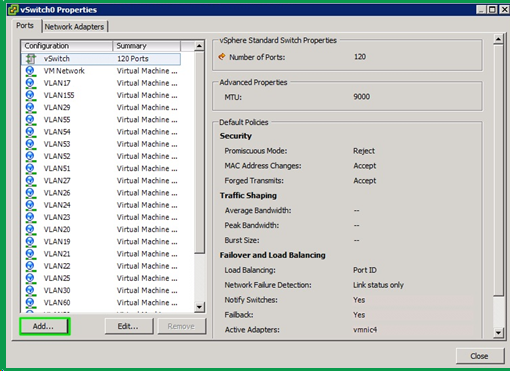This screenshot has width=510, height=371.
Task: Open the Network Adapters tab
Action: 74,27
